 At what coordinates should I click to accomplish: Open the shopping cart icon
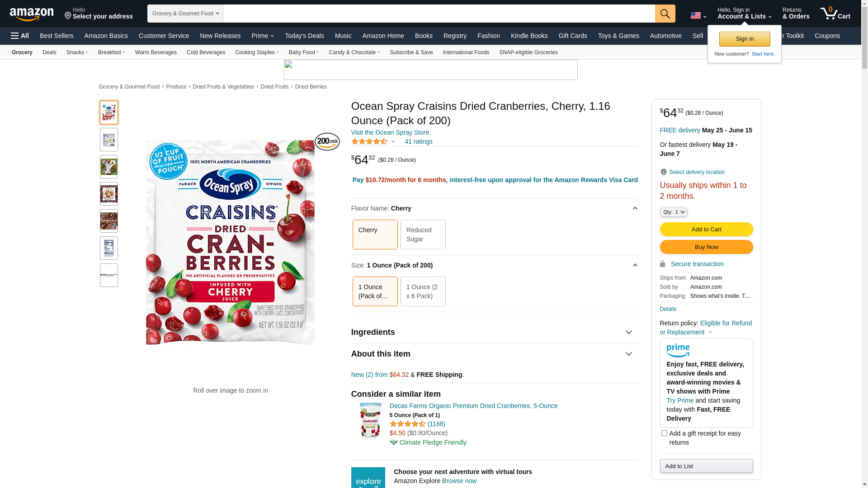click(x=835, y=14)
